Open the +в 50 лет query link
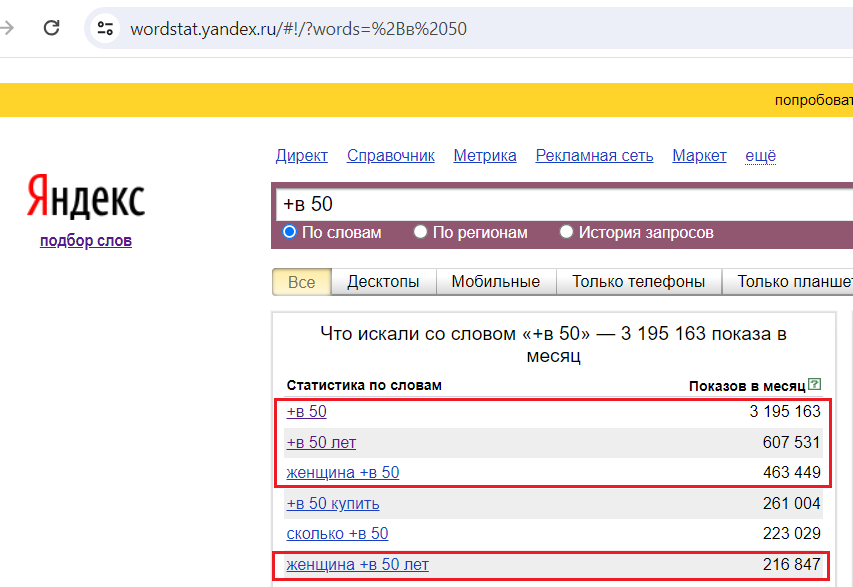The image size is (853, 587). (321, 442)
